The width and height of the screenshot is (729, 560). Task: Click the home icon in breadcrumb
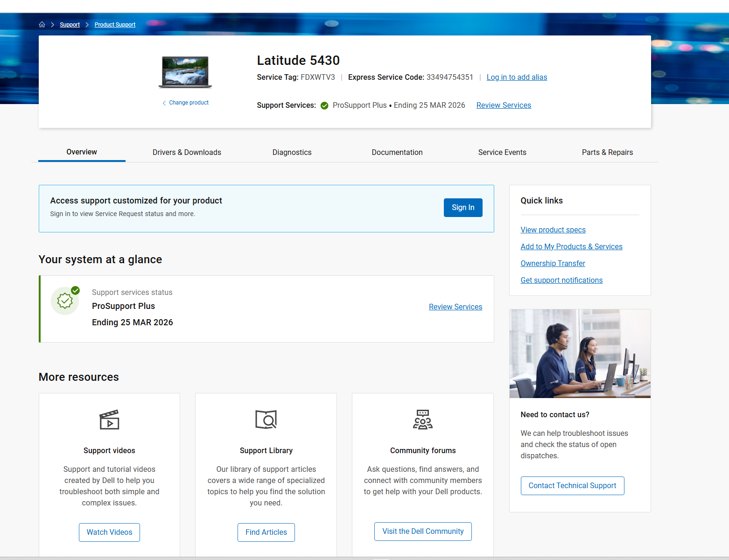pos(42,25)
